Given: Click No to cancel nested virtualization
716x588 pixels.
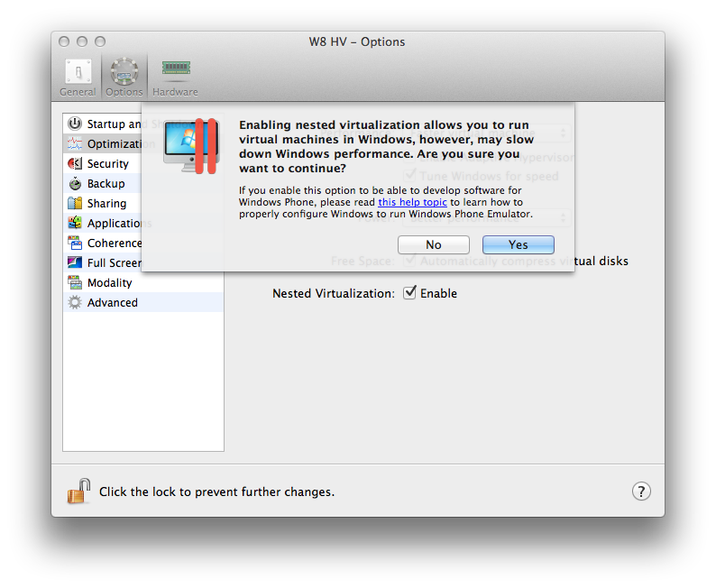Looking at the screenshot, I should coord(434,245).
